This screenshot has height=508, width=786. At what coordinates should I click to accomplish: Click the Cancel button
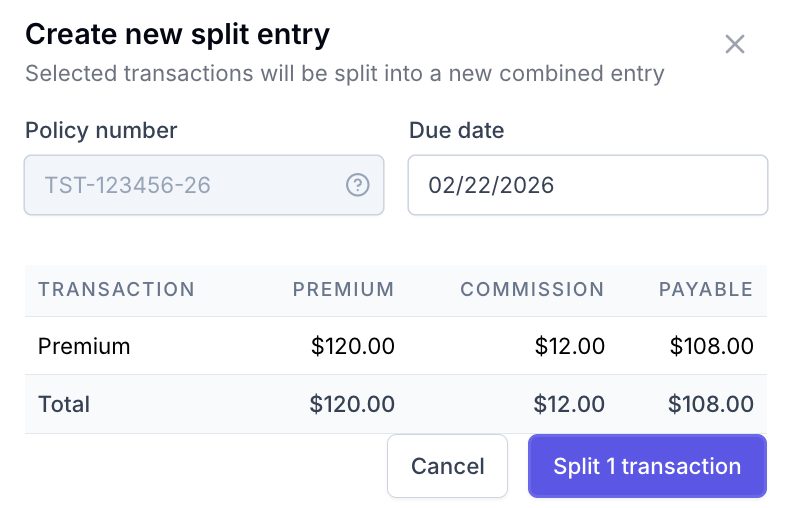(447, 466)
